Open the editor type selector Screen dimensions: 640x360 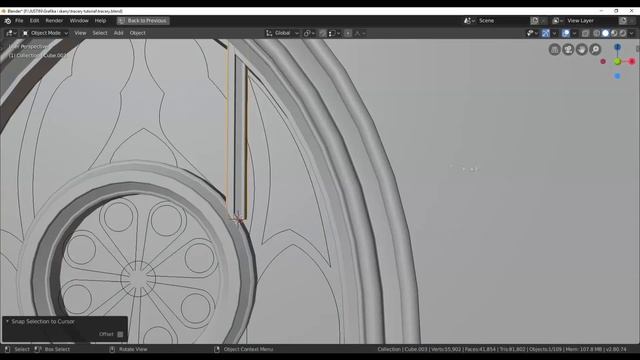[11, 33]
